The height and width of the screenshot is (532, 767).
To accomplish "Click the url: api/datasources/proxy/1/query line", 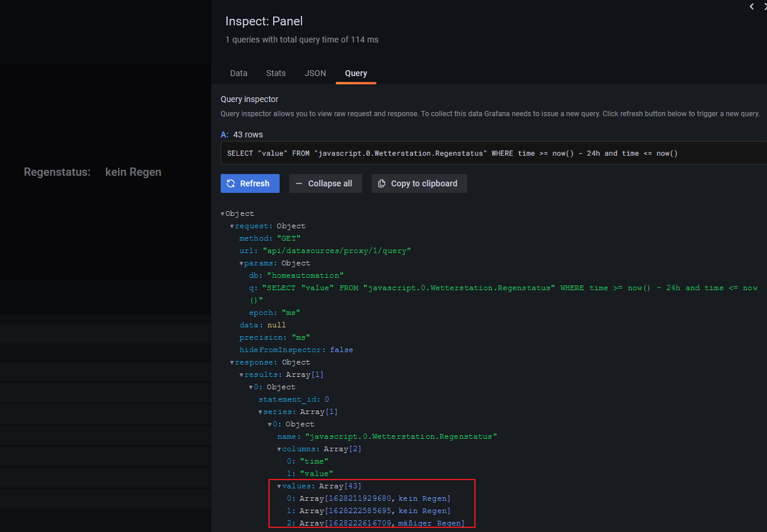I will 325,251.
